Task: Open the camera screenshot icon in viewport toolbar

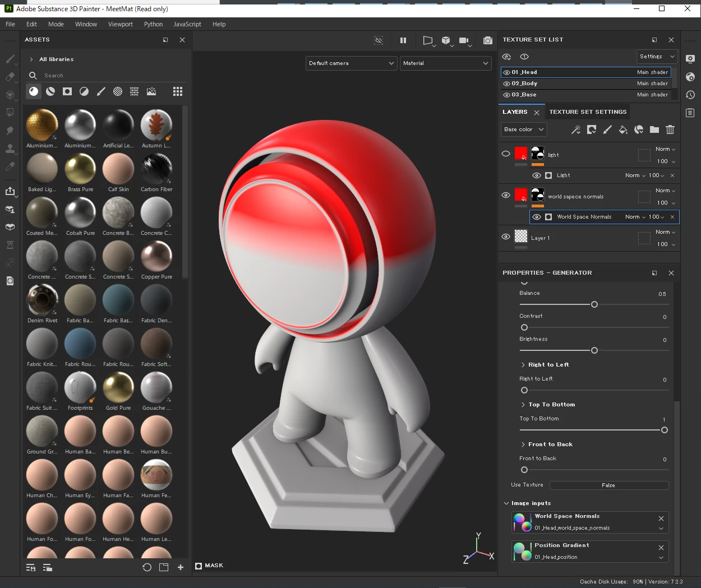Action: click(488, 40)
